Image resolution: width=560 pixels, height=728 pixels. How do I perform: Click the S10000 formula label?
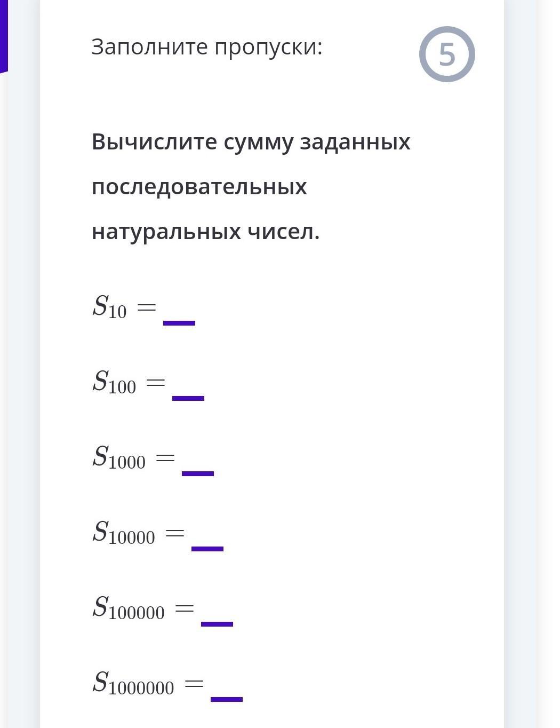(x=124, y=533)
